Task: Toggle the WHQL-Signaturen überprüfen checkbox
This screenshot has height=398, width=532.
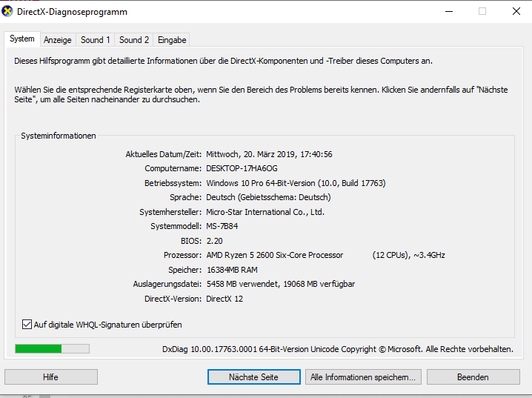Action: pos(27,325)
